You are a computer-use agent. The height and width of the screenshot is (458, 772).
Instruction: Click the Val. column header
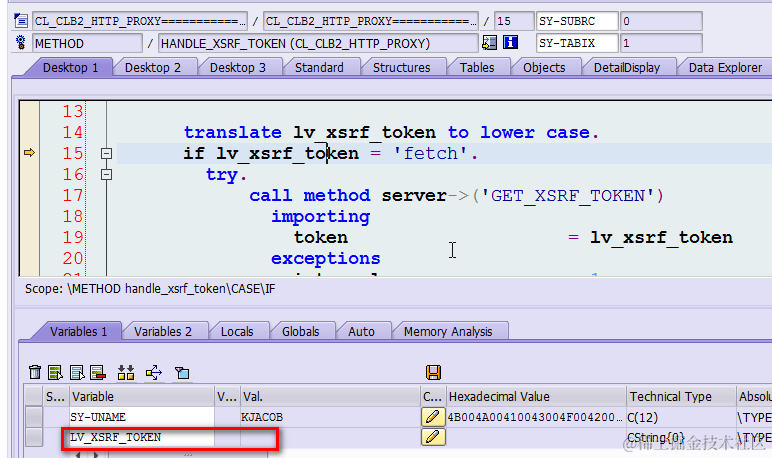coord(329,396)
